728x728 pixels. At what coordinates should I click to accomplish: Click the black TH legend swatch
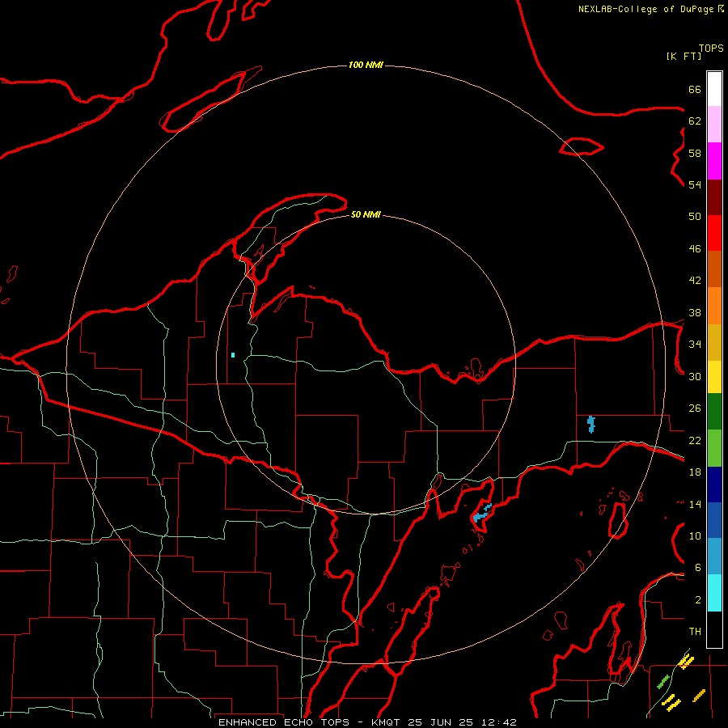coord(714,629)
